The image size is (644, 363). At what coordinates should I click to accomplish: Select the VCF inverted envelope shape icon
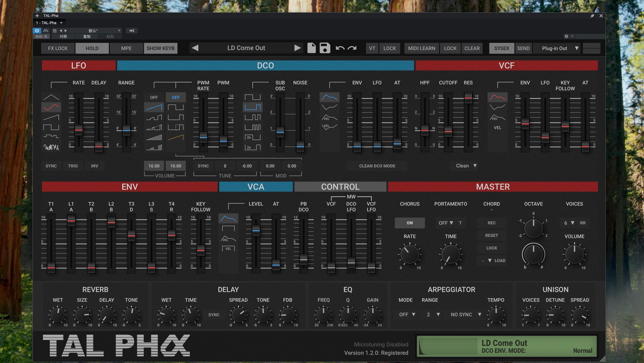point(497,107)
